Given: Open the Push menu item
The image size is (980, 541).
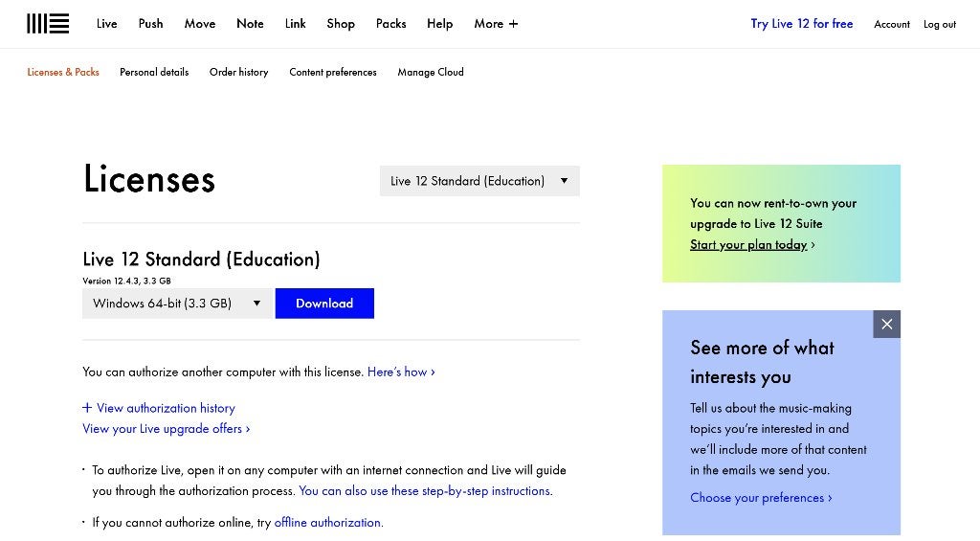Looking at the screenshot, I should pos(150,24).
